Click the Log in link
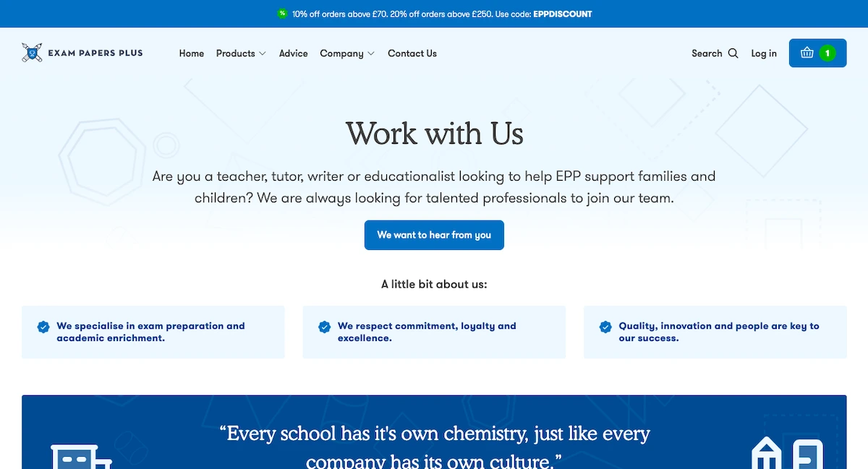Screen dimensions: 868x469 [x=763, y=53]
